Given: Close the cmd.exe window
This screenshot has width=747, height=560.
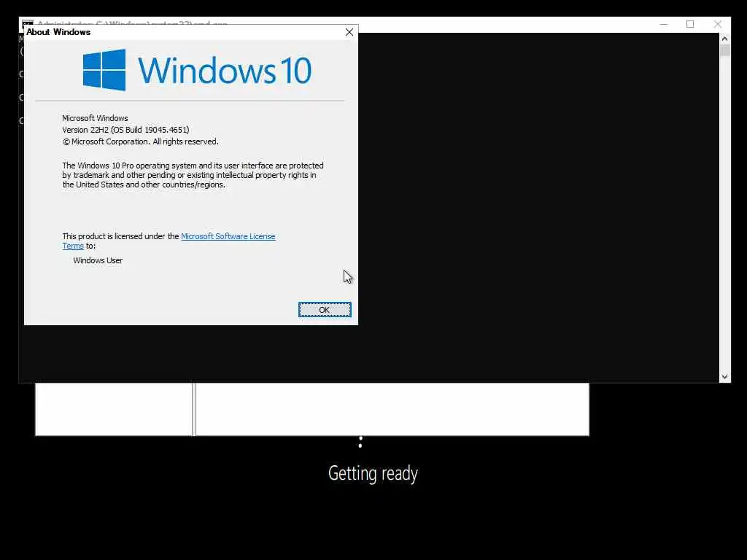Looking at the screenshot, I should pyautogui.click(x=718, y=24).
